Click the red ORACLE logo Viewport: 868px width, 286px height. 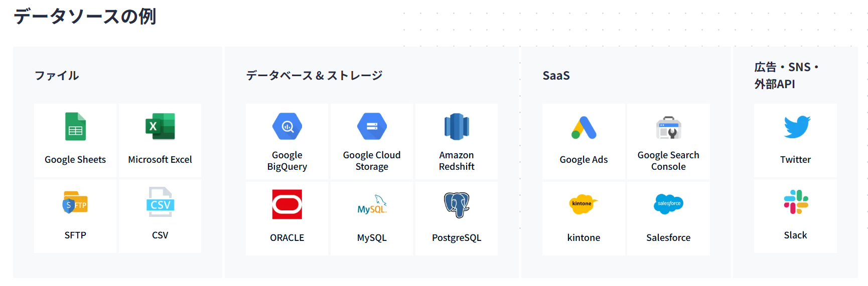287,204
